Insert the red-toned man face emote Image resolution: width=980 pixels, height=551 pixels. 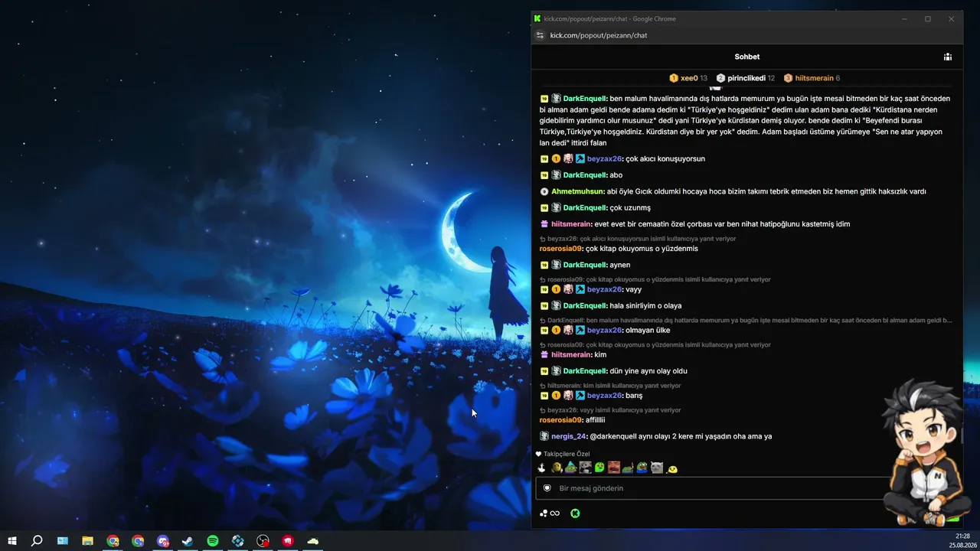[x=614, y=468]
